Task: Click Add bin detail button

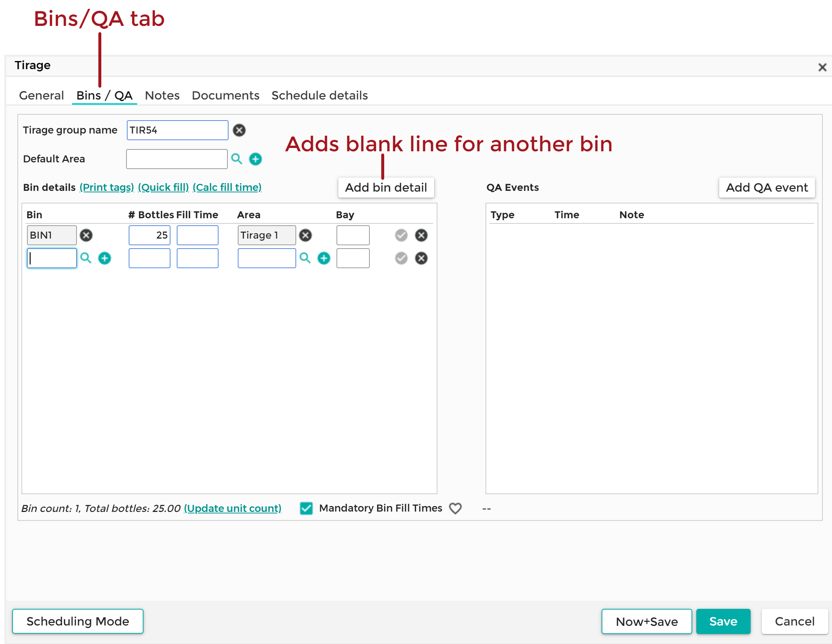Action: 386,188
